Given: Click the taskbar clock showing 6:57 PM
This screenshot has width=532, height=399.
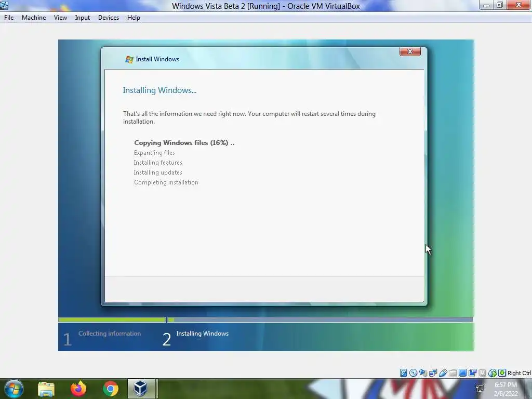Looking at the screenshot, I should coord(506,389).
